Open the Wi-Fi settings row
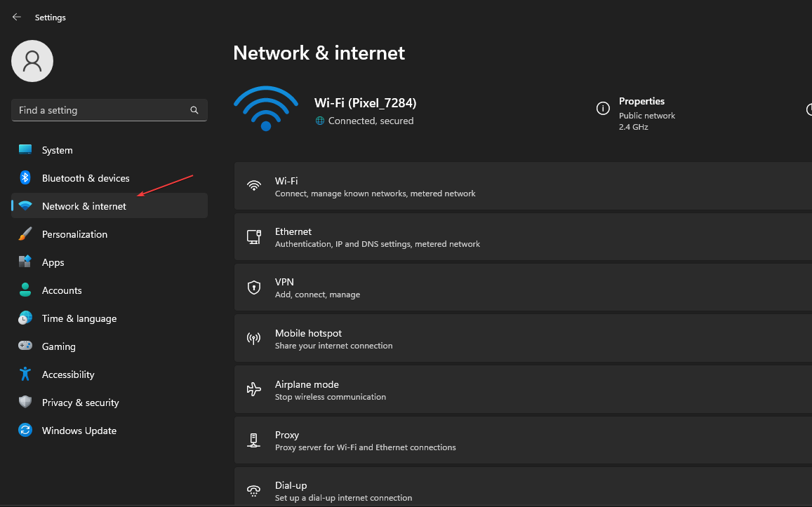Viewport: 812px width, 507px height. coord(519,186)
